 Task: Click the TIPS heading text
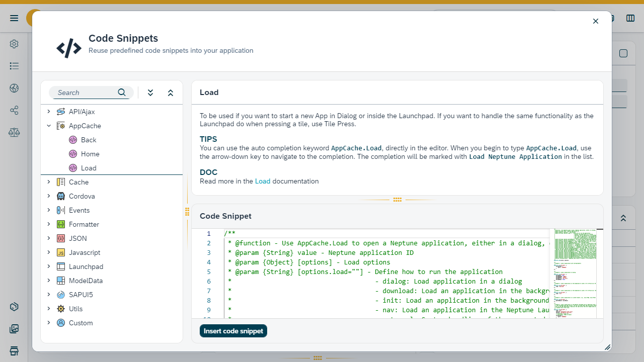(208, 139)
